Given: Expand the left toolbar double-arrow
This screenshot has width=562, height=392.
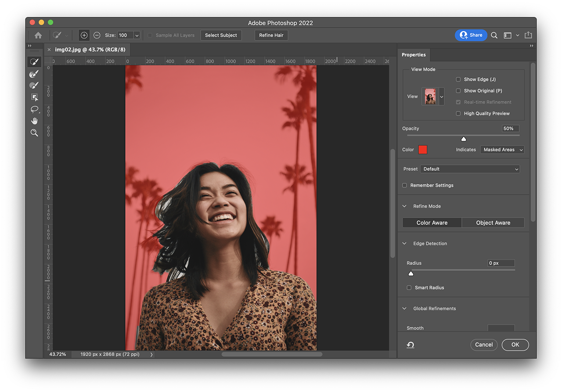Looking at the screenshot, I should 30,46.
